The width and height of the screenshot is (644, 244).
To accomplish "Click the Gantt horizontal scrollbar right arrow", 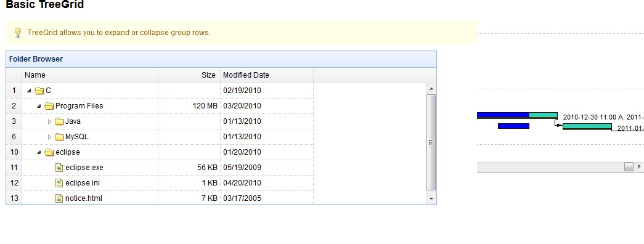I will coord(640,167).
